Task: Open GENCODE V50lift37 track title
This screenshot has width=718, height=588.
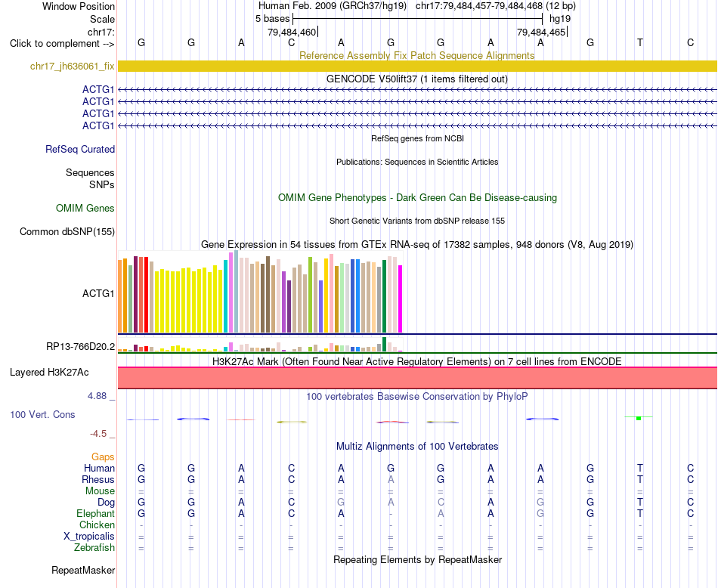Action: tap(417, 79)
